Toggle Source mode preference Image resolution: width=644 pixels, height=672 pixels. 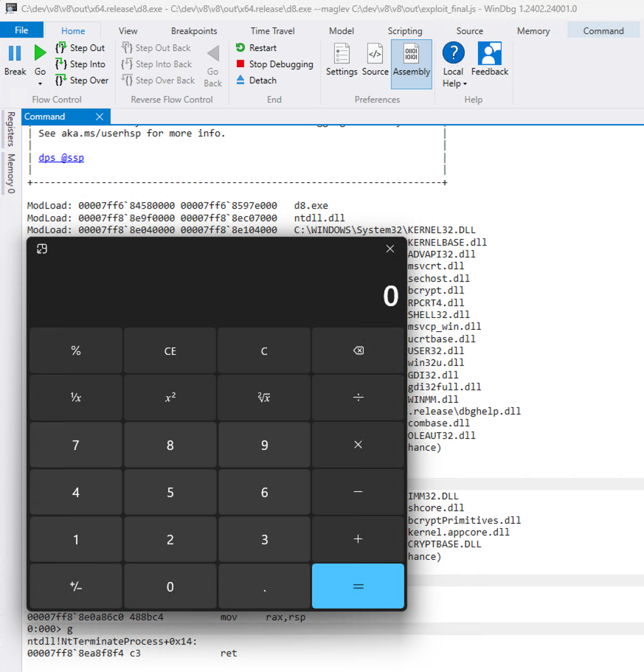point(375,60)
